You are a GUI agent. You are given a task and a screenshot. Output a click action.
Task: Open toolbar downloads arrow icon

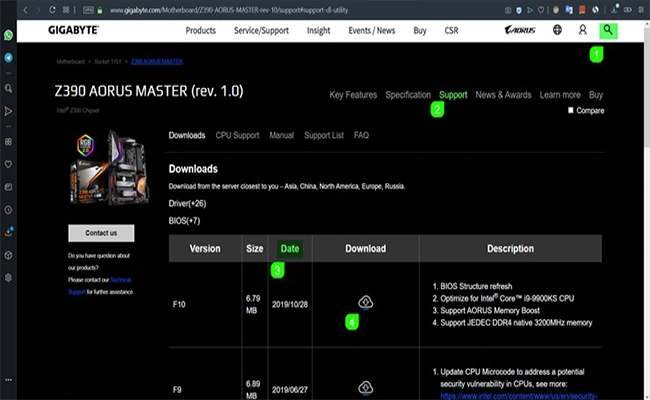[x=614, y=10]
